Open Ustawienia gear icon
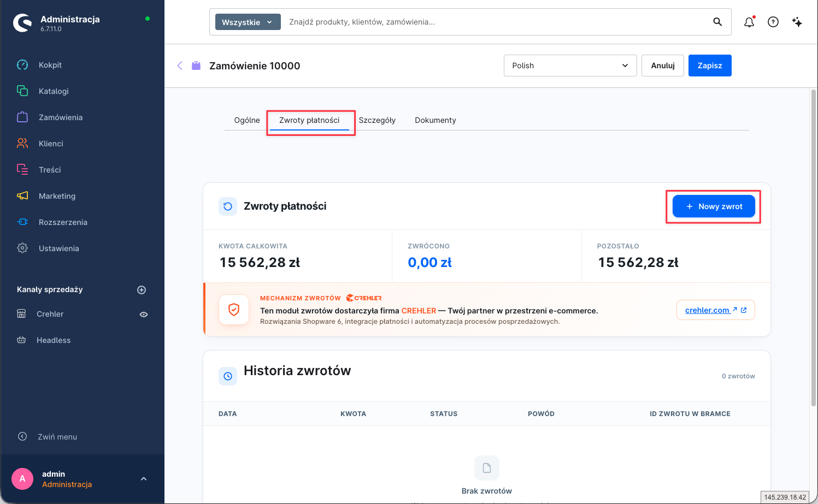 [22, 248]
